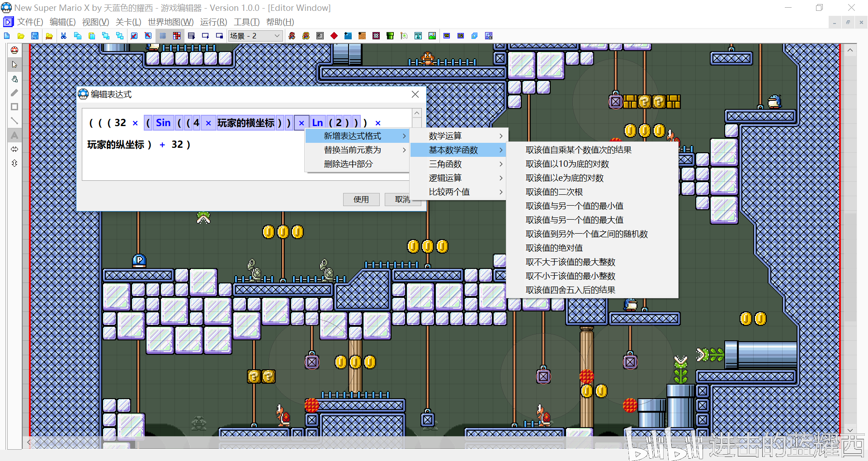The image size is (868, 461).
Task: Open the 世界地图(W) menu
Action: point(170,22)
